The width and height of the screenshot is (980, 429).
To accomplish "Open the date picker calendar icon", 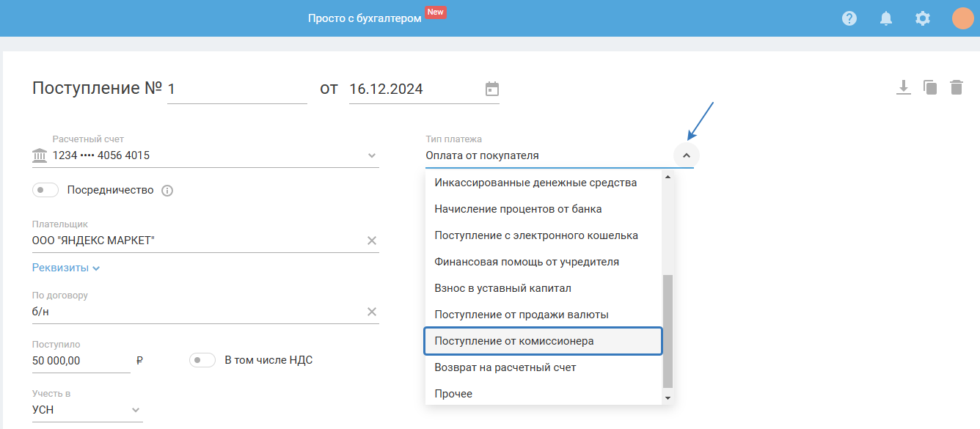I will 492,89.
